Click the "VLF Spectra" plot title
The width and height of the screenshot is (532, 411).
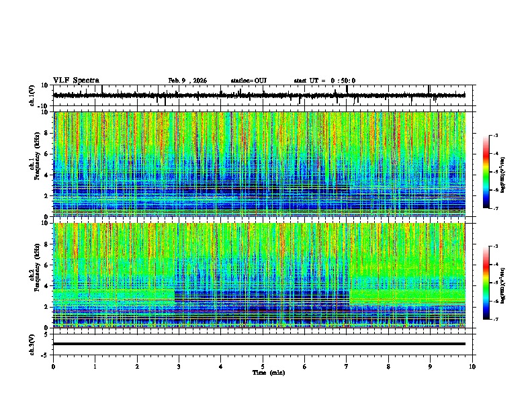tap(76, 81)
